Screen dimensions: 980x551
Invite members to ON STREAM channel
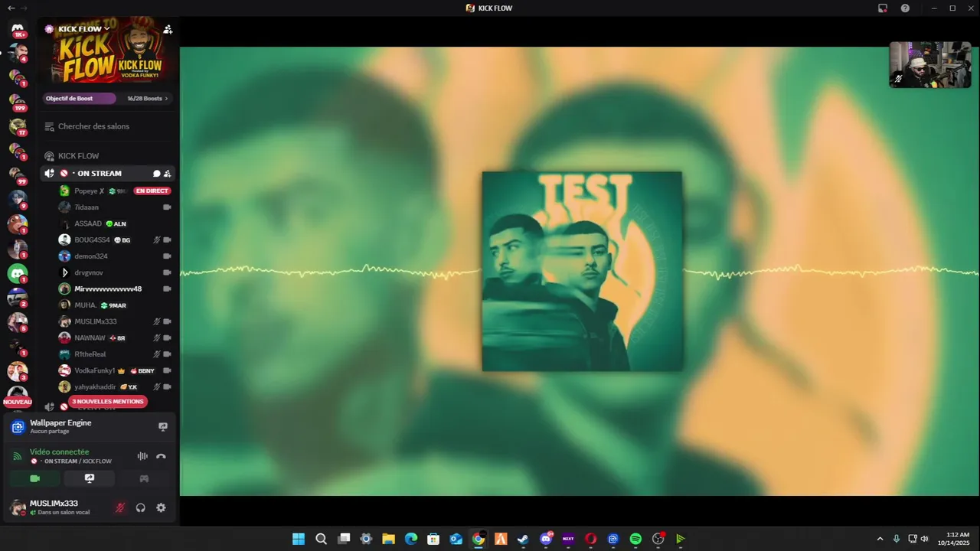coord(168,174)
